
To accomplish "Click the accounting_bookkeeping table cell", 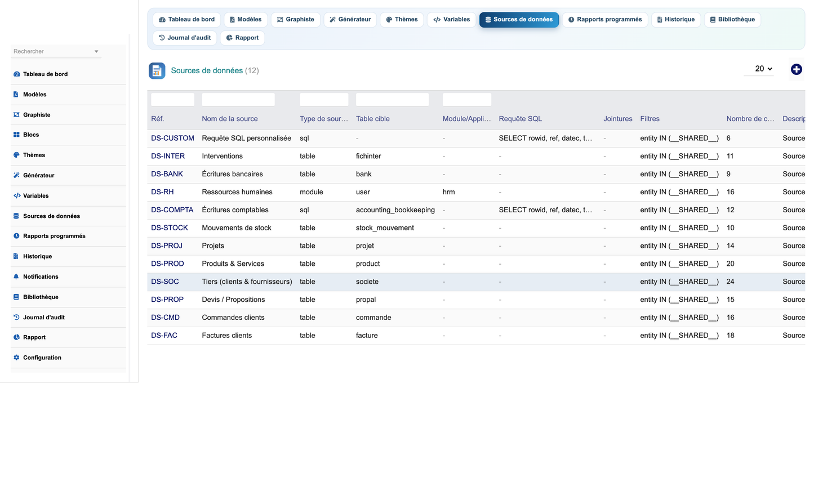I will click(395, 210).
